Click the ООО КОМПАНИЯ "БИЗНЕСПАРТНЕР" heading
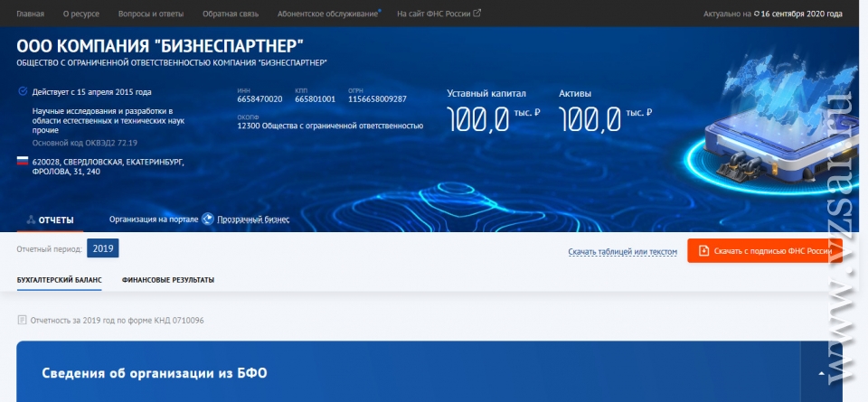Image resolution: width=868 pixels, height=402 pixels. click(x=160, y=46)
